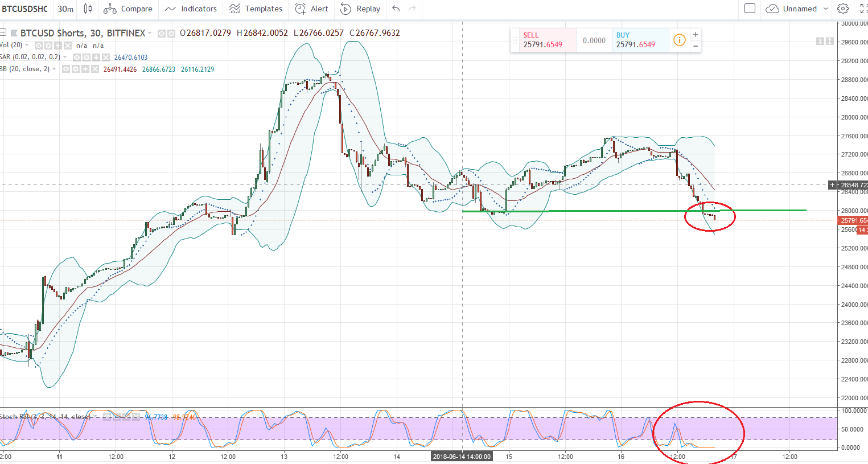Click the SAR value 26470.6103
The height and width of the screenshot is (464, 868).
(x=131, y=58)
